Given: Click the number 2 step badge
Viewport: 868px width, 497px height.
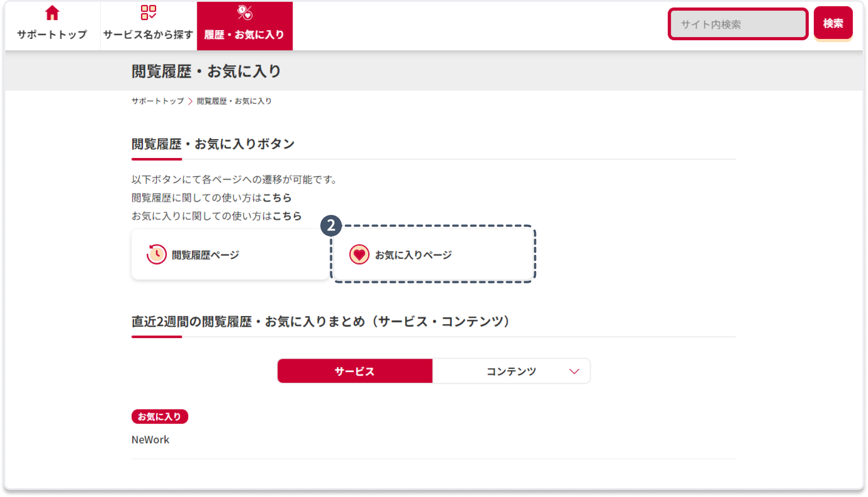Looking at the screenshot, I should [x=331, y=226].
